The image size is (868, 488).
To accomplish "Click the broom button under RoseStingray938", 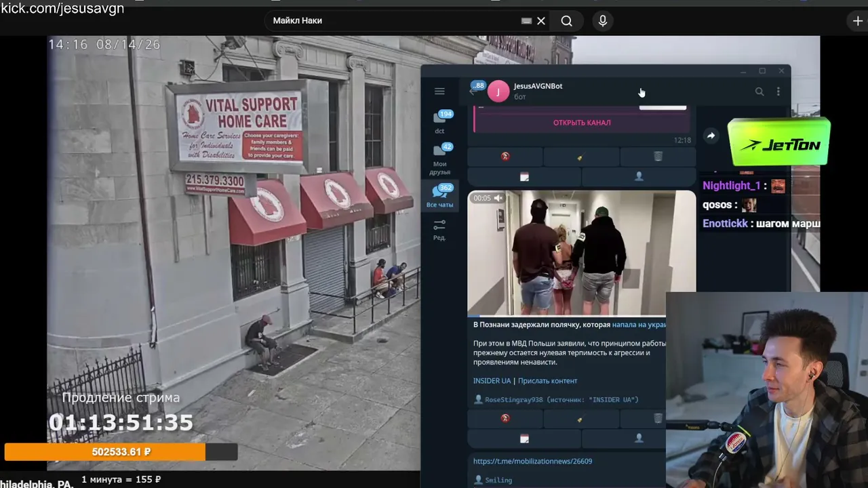I will pyautogui.click(x=581, y=419).
